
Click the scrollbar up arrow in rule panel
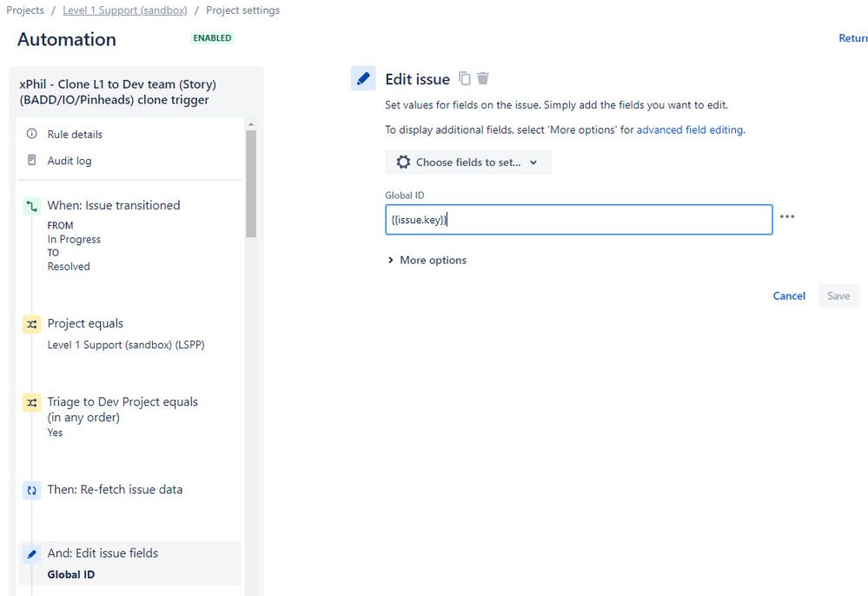click(x=251, y=124)
